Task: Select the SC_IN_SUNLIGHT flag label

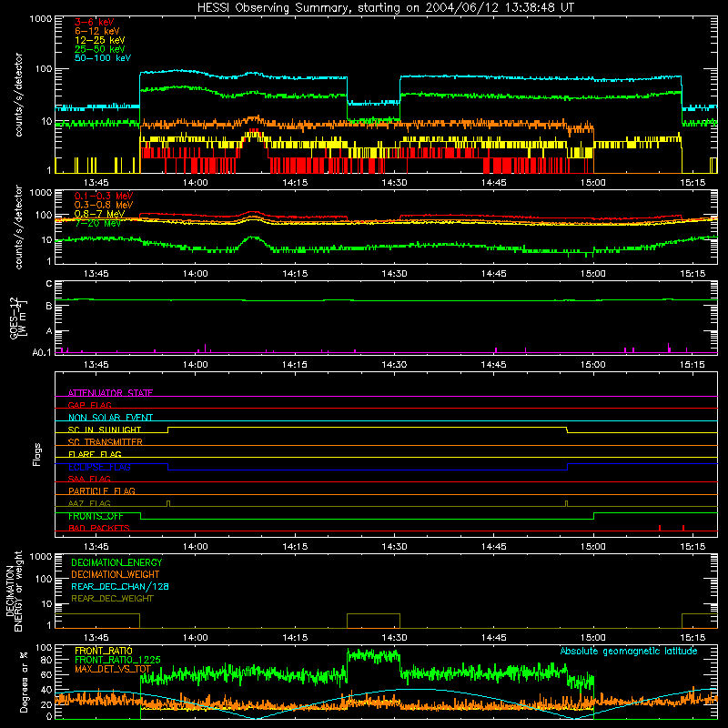Action: tap(105, 430)
